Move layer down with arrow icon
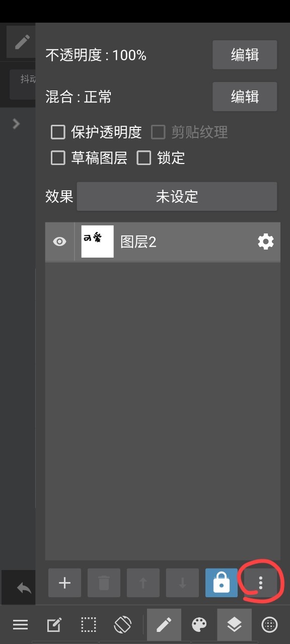The image size is (290, 644). tap(182, 583)
